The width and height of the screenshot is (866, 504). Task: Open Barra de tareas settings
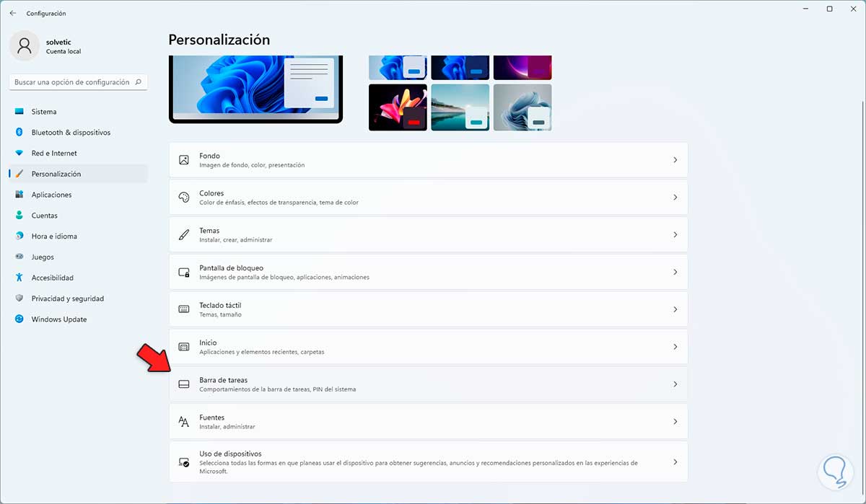coord(429,384)
